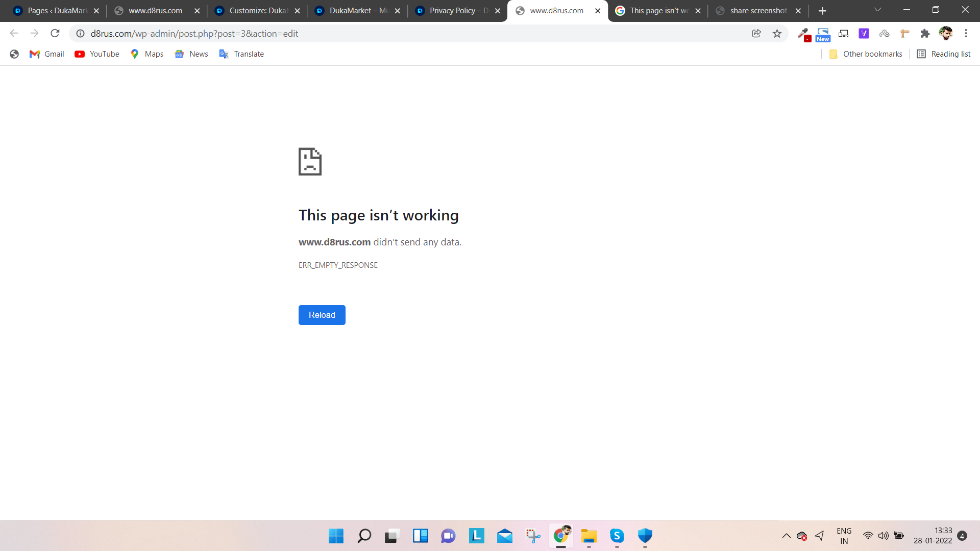Bookmark this page with star icon
Screen dimensions: 980x551
pos(777,33)
